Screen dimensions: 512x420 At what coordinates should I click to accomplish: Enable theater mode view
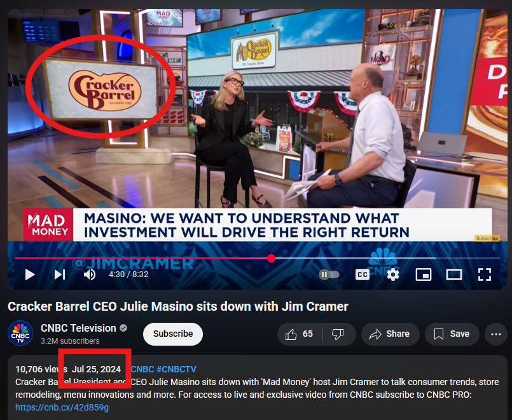[x=454, y=274]
